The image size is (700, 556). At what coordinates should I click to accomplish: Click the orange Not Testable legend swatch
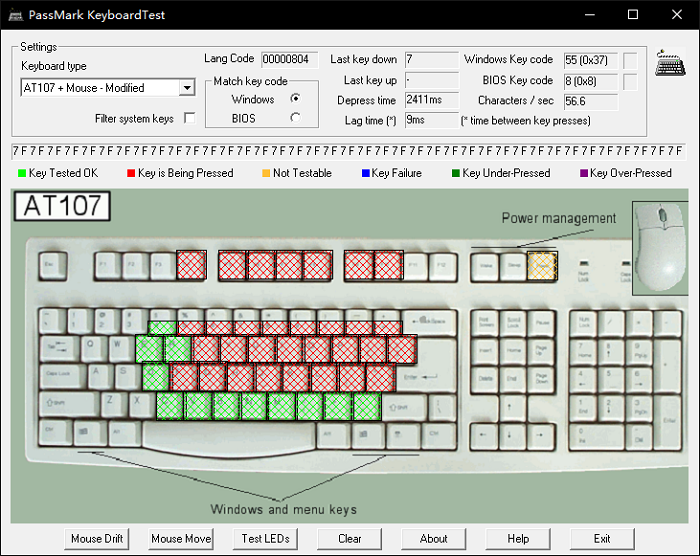[x=266, y=173]
